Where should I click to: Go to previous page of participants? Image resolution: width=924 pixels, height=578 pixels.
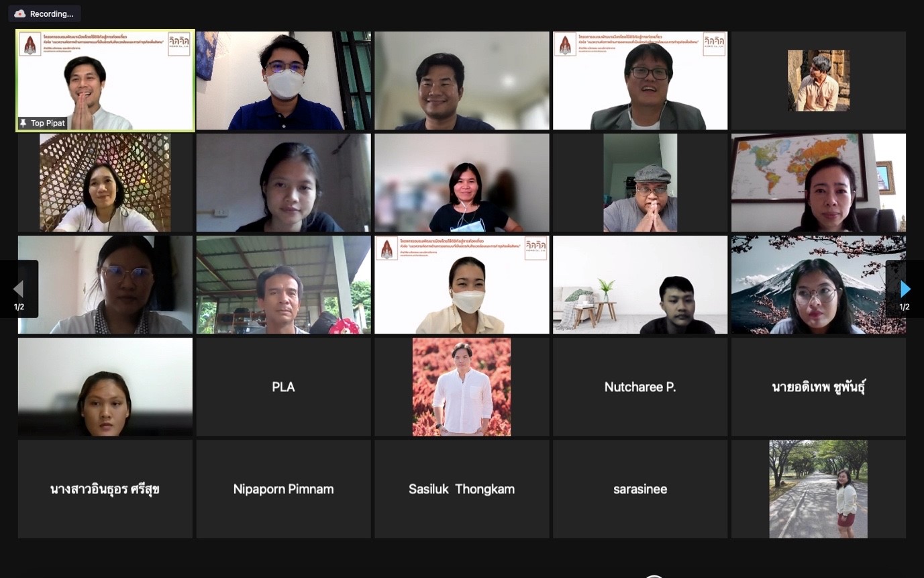[19, 289]
